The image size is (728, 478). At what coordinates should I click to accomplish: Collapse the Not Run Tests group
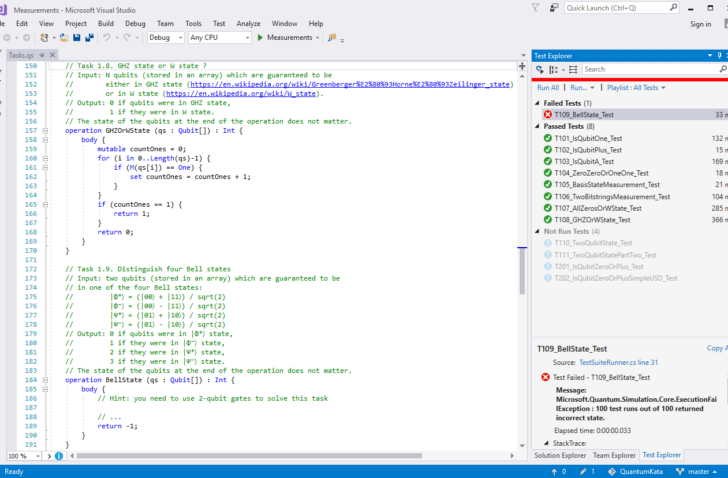point(538,231)
